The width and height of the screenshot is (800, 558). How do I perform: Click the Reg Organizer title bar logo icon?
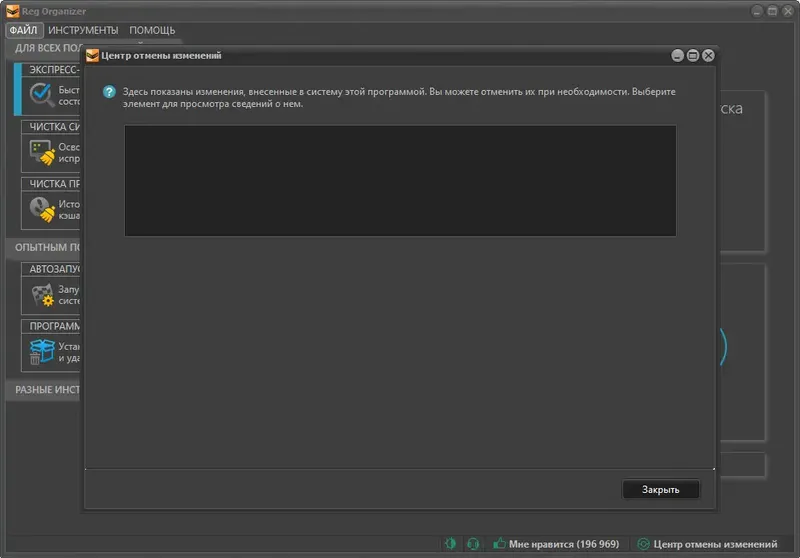pyautogui.click(x=13, y=11)
